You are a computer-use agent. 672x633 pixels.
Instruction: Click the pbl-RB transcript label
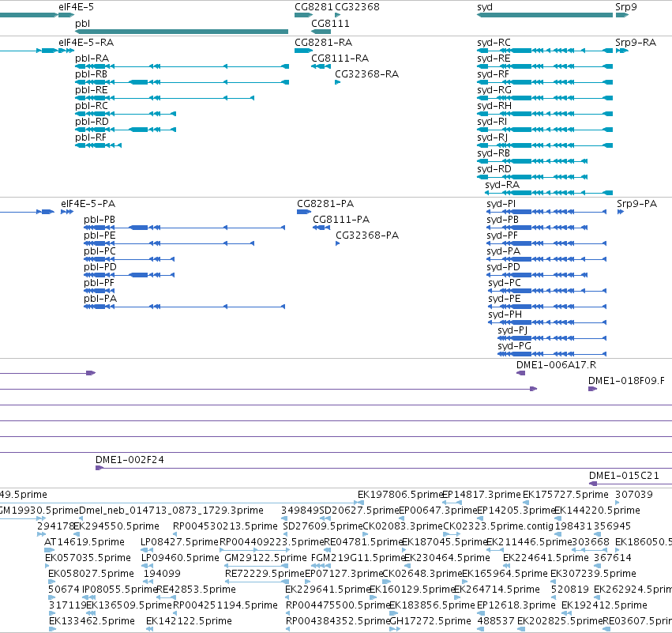[91, 74]
